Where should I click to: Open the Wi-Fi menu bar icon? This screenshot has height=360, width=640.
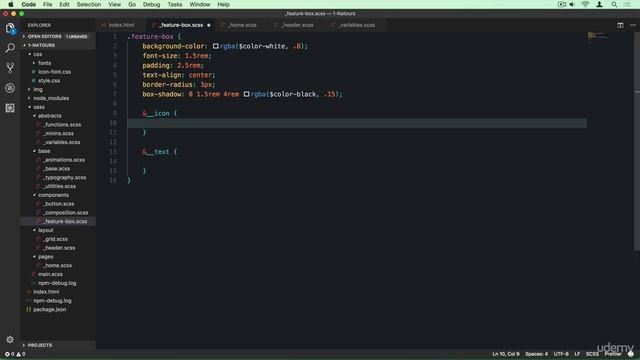(x=585, y=4)
